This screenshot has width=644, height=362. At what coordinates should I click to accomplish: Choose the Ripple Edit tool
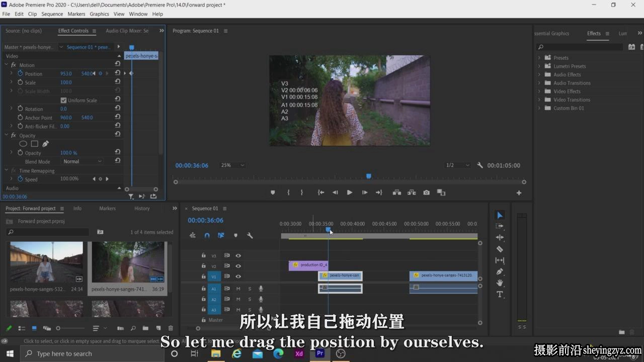[500, 237]
